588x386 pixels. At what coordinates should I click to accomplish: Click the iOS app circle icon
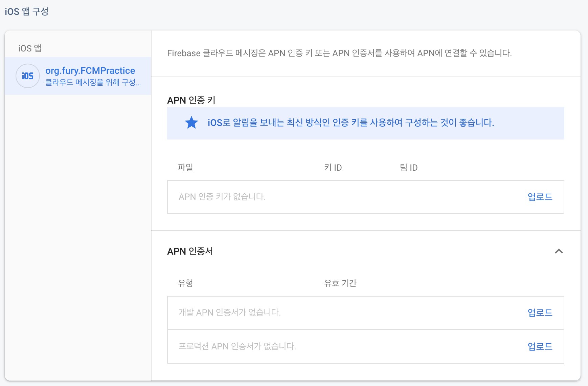[28, 76]
